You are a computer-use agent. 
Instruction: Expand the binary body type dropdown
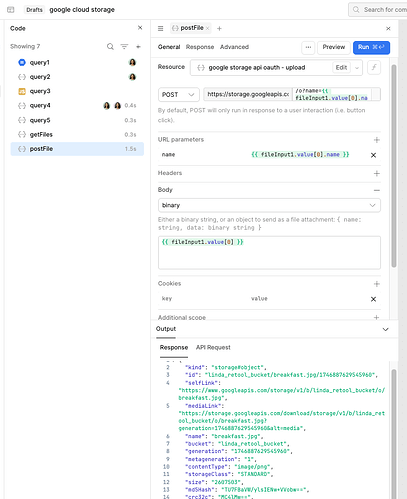tap(269, 205)
